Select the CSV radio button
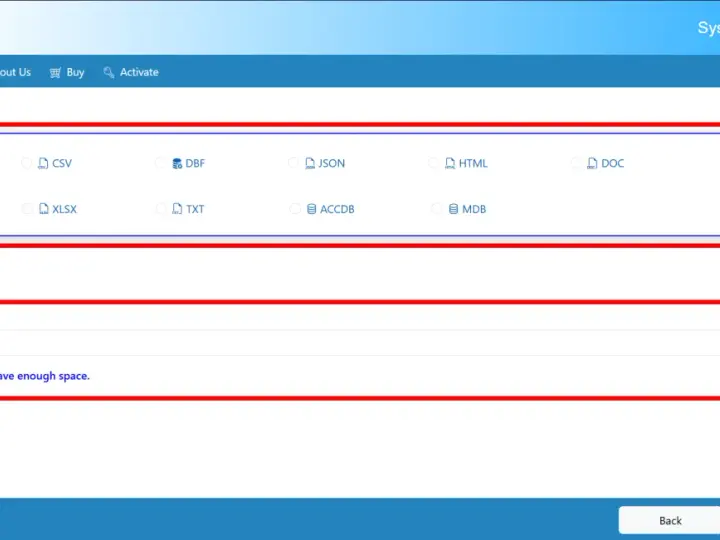Image resolution: width=720 pixels, height=540 pixels. pyautogui.click(x=27, y=163)
